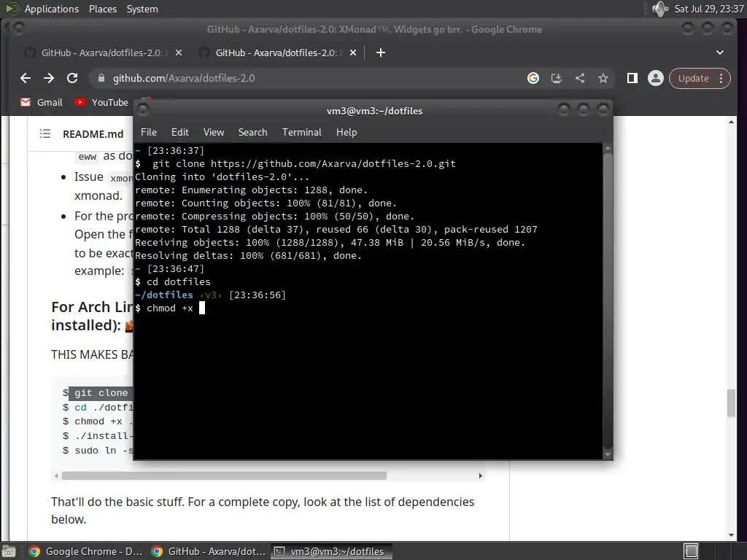Viewport: 747px width, 560px height.
Task: Open Gmail bookmark
Action: tap(42, 102)
